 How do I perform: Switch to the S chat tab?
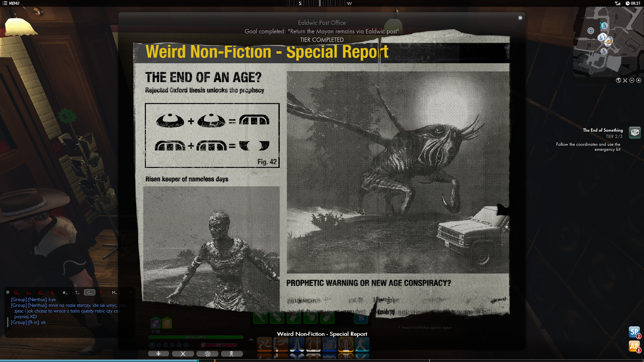(x=53, y=293)
